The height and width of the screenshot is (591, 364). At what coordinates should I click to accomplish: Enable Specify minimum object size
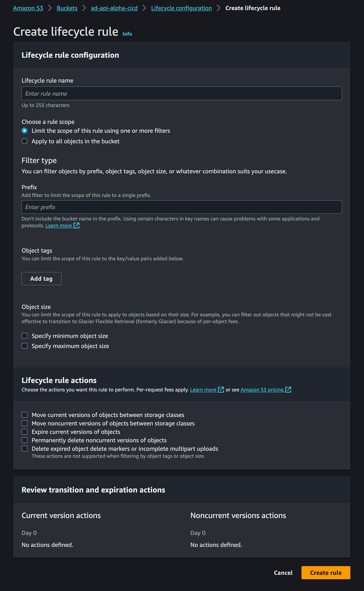(25, 336)
